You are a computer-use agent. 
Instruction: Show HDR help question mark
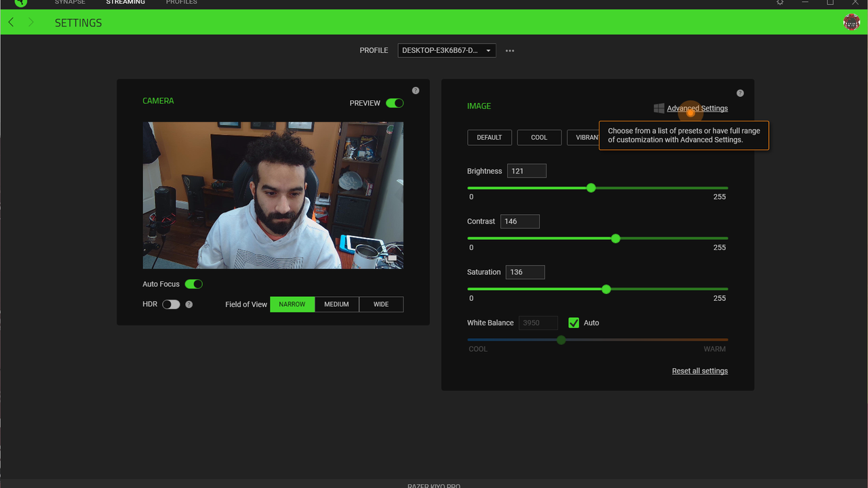(189, 304)
